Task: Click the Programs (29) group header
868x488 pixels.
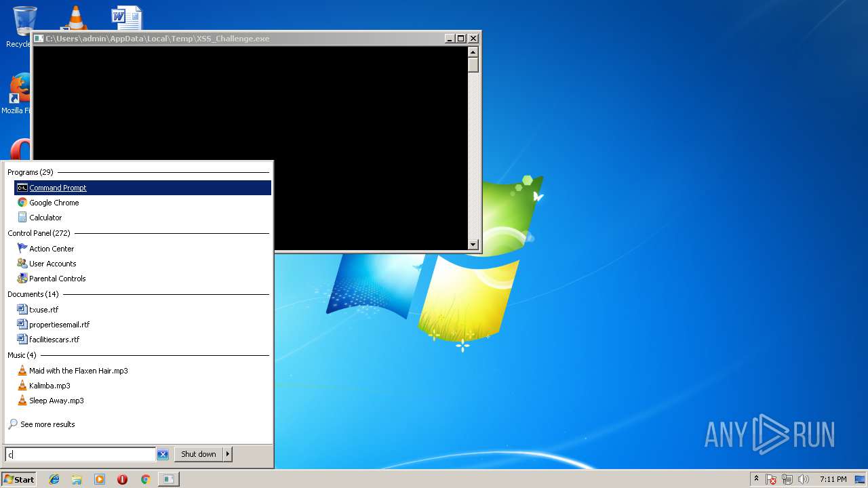Action: tap(31, 172)
